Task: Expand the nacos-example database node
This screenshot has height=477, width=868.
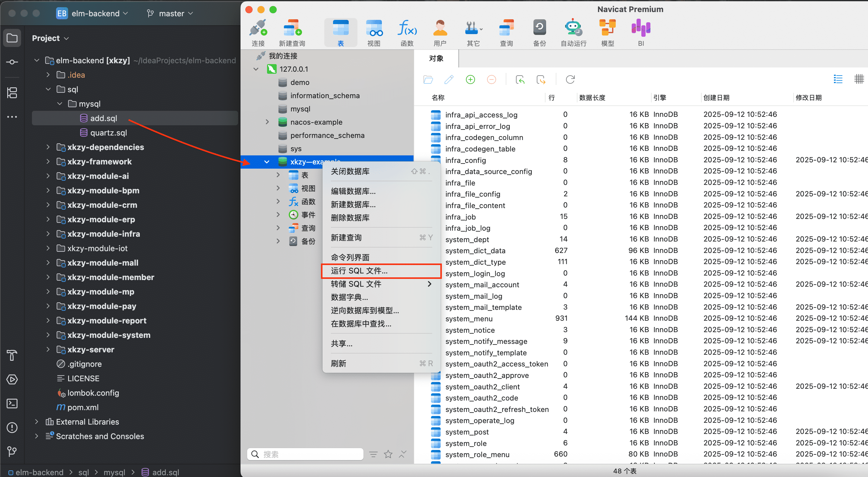Action: pyautogui.click(x=267, y=122)
